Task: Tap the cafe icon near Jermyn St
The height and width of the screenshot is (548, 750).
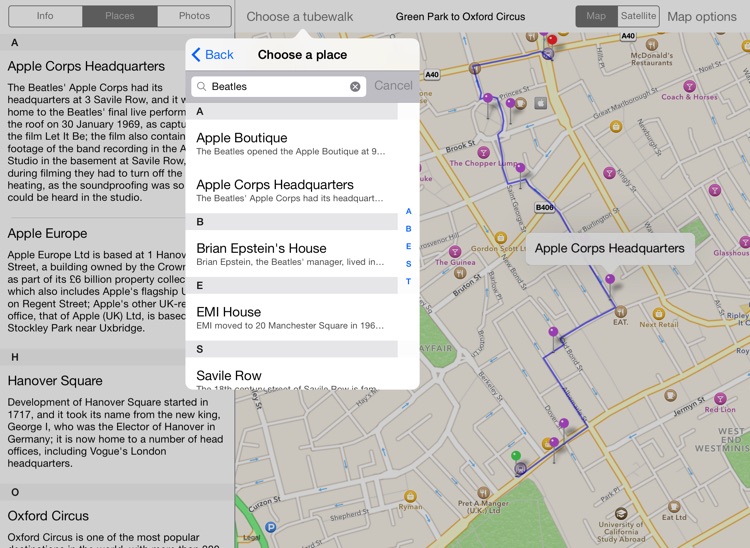Action: [x=671, y=395]
